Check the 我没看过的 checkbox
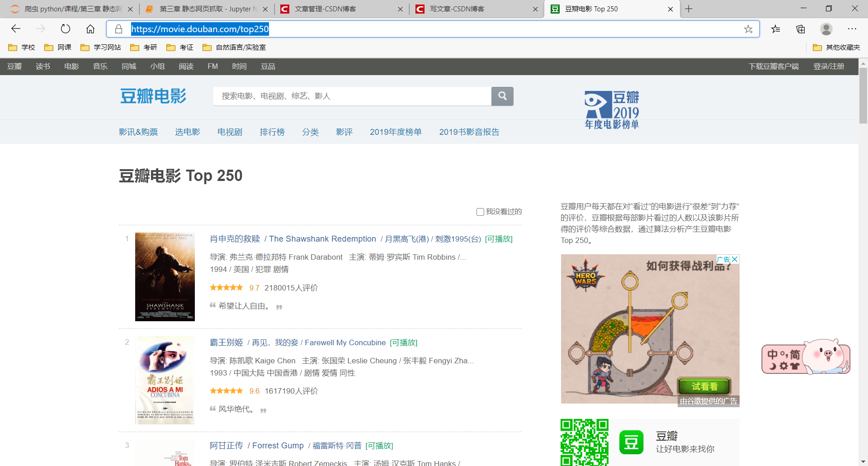 click(x=480, y=212)
